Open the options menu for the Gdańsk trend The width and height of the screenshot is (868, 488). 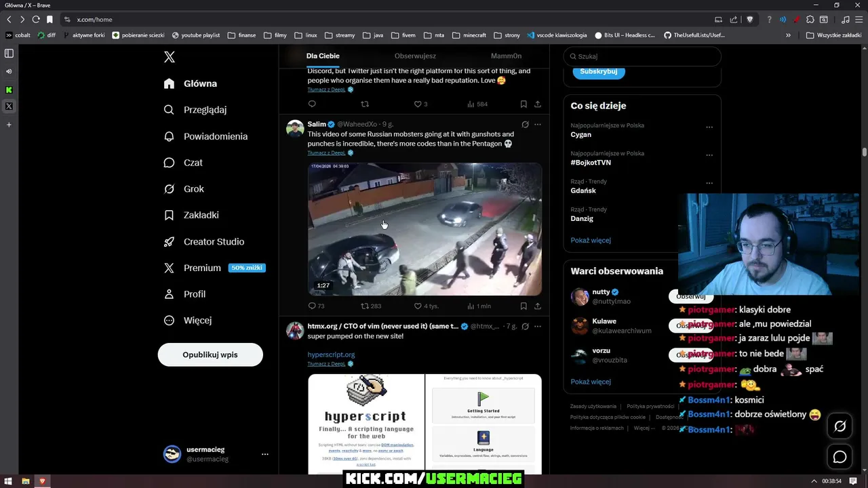(x=709, y=183)
